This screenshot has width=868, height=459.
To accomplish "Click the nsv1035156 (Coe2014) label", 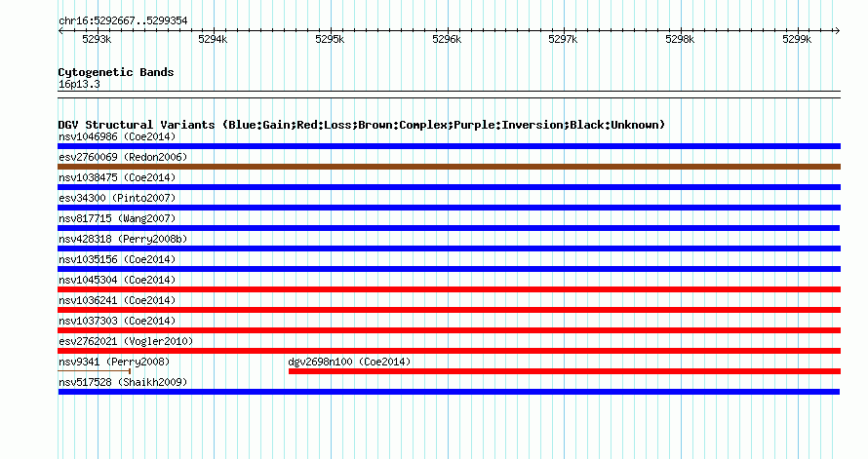I will pos(117,259).
